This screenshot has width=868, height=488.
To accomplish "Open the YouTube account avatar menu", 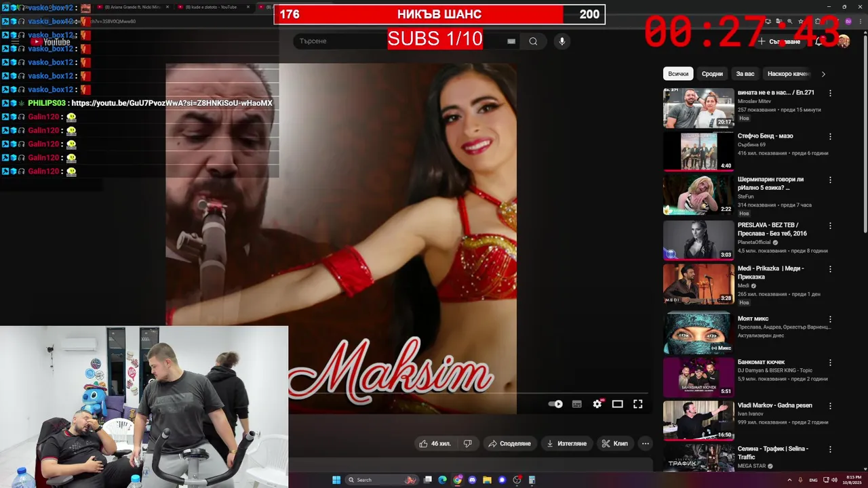I will click(x=844, y=41).
